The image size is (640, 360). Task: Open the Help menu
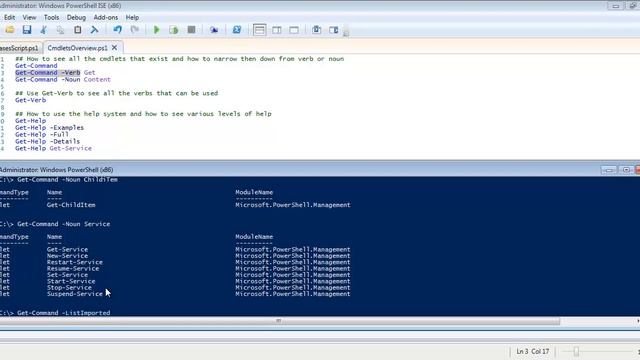pyautogui.click(x=132, y=18)
